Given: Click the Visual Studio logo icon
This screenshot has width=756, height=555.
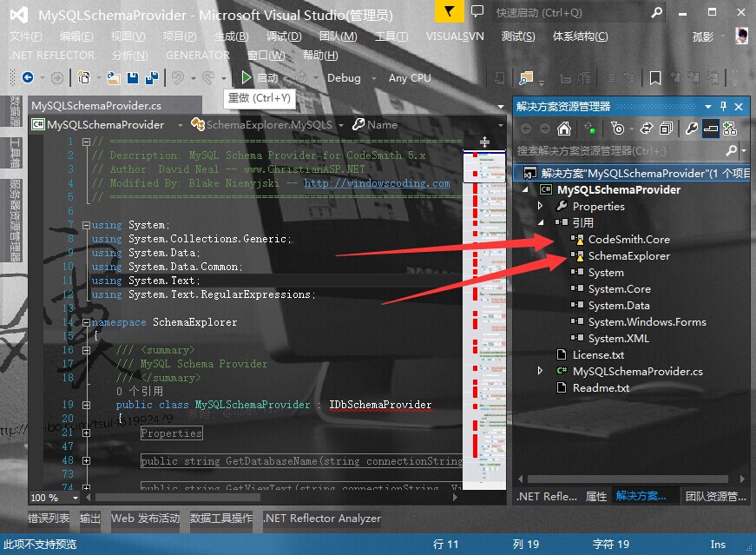Looking at the screenshot, I should (x=19, y=16).
